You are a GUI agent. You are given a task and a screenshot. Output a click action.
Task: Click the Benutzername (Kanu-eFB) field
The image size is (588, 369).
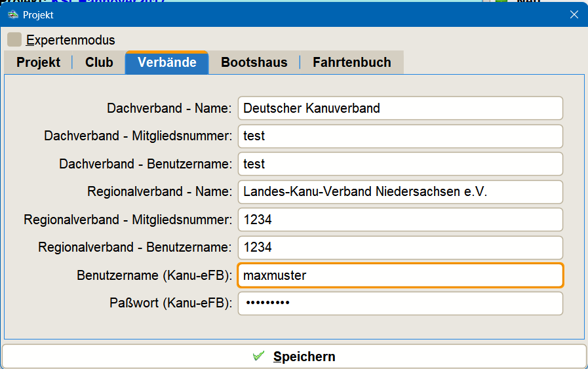[x=400, y=275]
